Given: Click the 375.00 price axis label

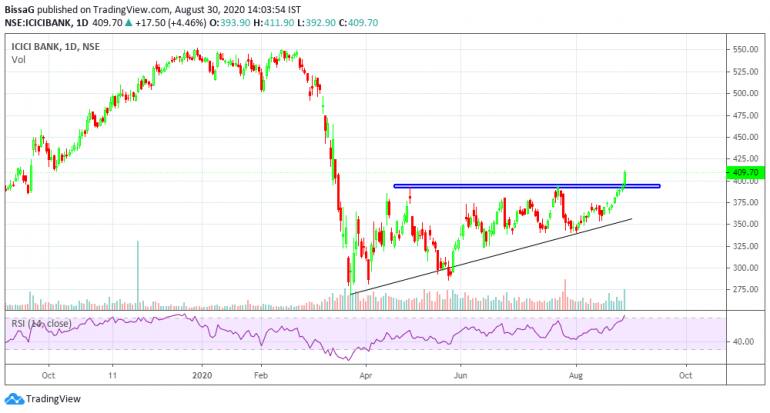Looking at the screenshot, I should click(745, 202).
